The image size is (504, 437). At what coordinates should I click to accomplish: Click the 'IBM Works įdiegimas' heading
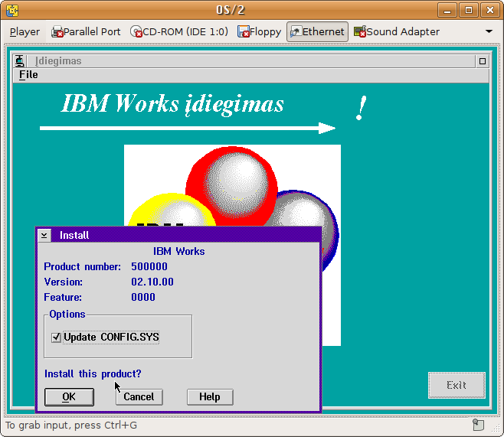pos(172,104)
